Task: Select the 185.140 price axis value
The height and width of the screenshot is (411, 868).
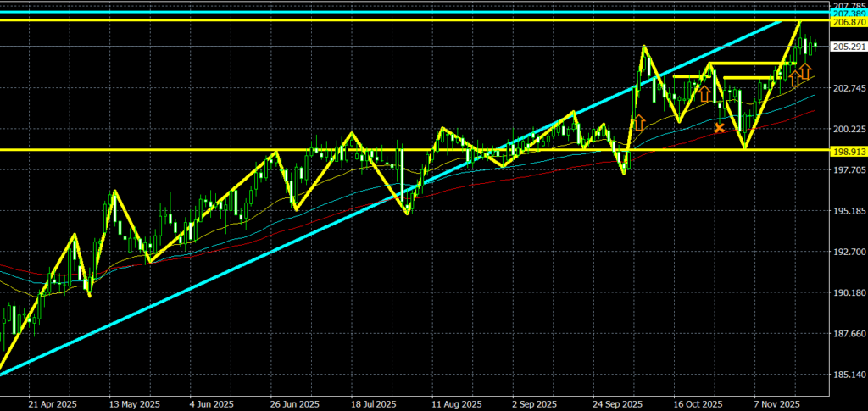Action: (x=849, y=375)
